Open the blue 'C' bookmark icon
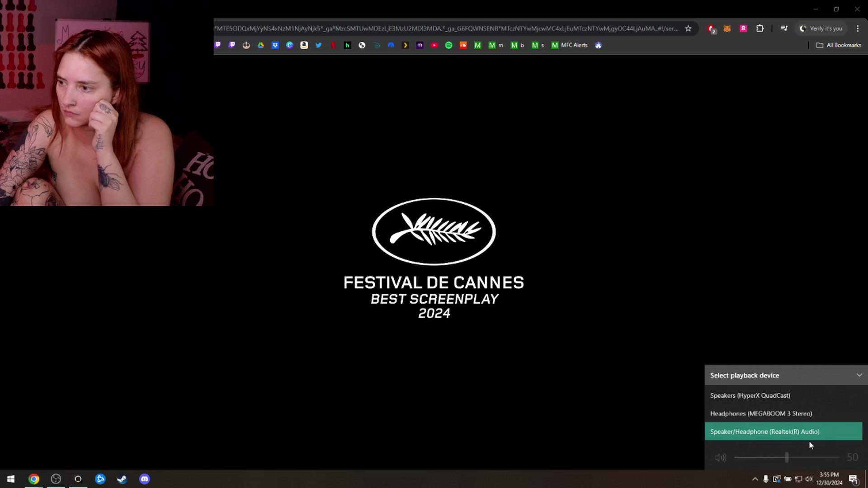The width and height of the screenshot is (868, 488). (x=290, y=45)
